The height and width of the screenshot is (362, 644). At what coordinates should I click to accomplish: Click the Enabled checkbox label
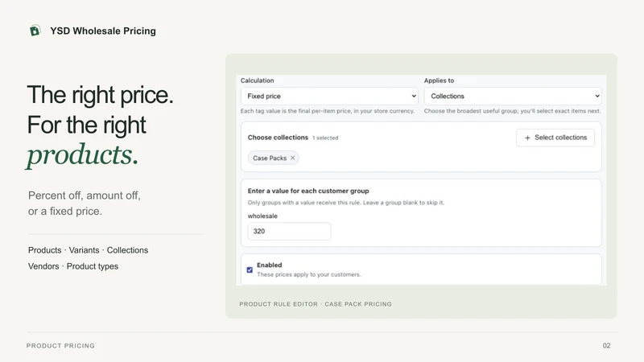point(270,265)
